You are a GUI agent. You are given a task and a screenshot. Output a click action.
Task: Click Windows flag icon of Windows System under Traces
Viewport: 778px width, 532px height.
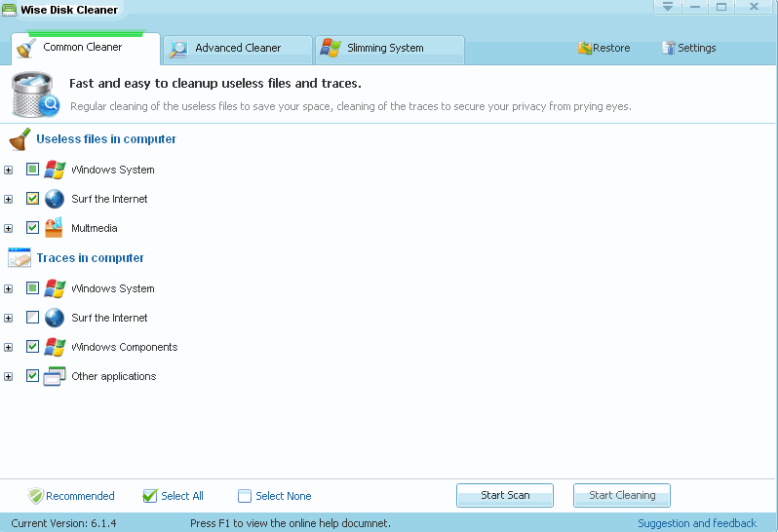(x=55, y=288)
